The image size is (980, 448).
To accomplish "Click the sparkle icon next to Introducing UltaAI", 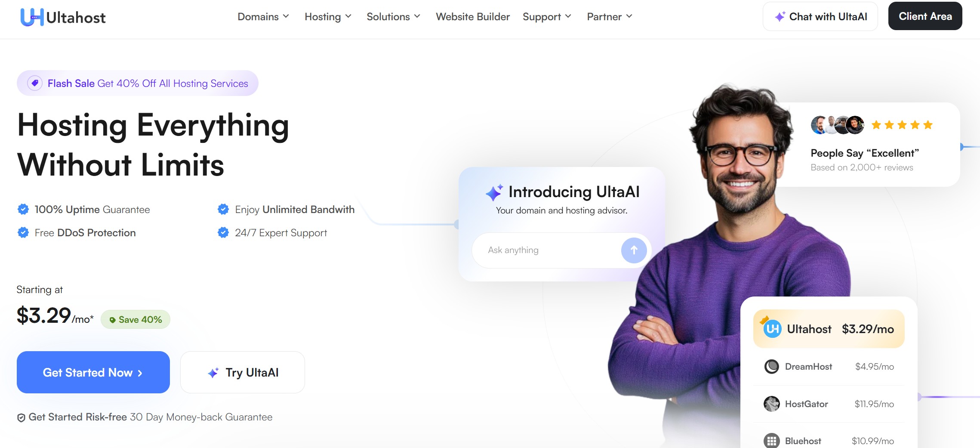I will pyautogui.click(x=494, y=192).
